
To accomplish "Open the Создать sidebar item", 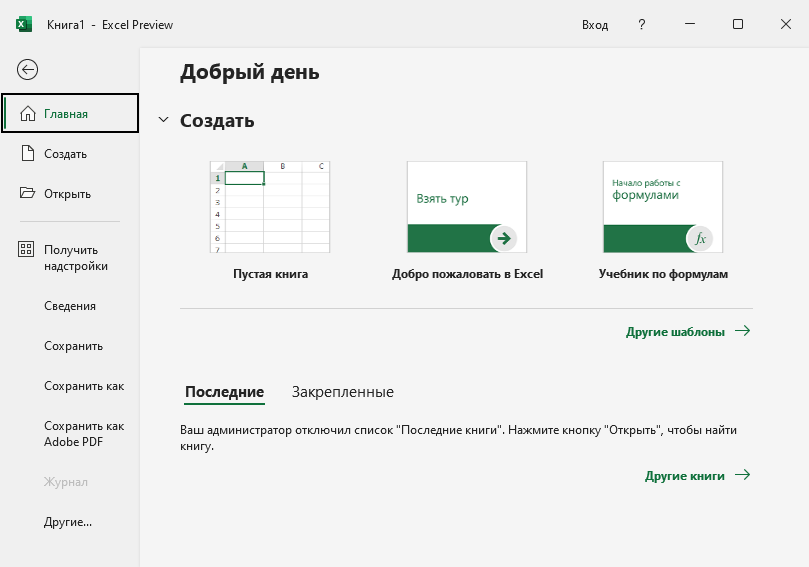I will [70, 154].
